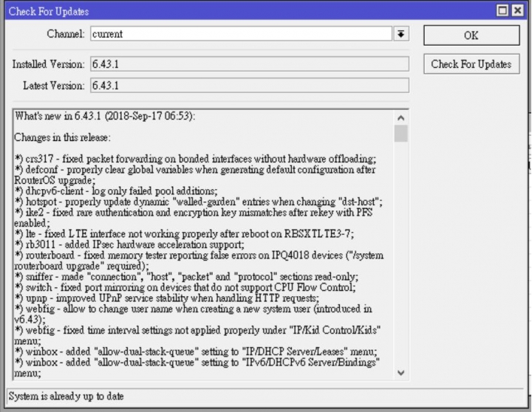The height and width of the screenshot is (412, 532).
Task: Click the hotspot walled-garden changelog line
Action: tap(199, 202)
